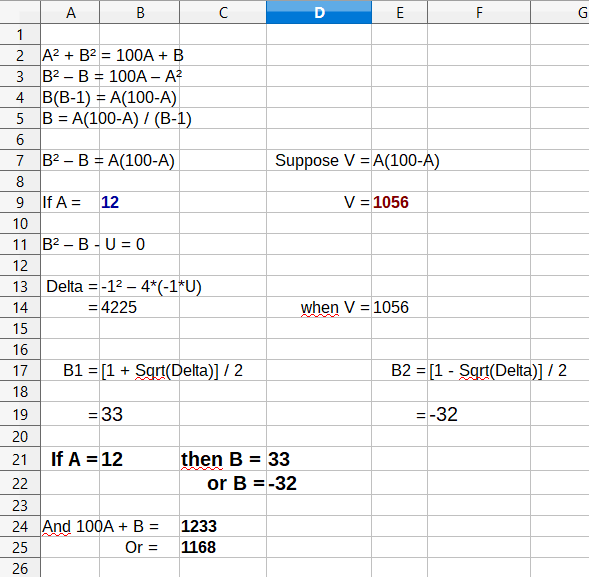The height and width of the screenshot is (577, 589).
Task: Click column F header
Action: [x=479, y=12]
